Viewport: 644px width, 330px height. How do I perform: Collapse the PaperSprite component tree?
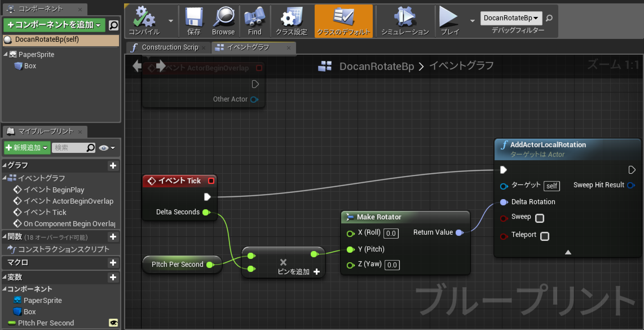tap(5, 54)
